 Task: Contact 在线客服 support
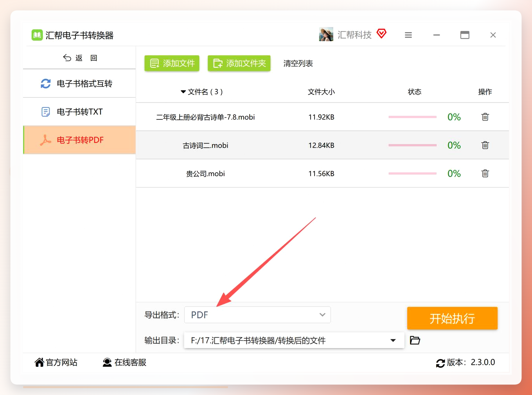pyautogui.click(x=124, y=363)
